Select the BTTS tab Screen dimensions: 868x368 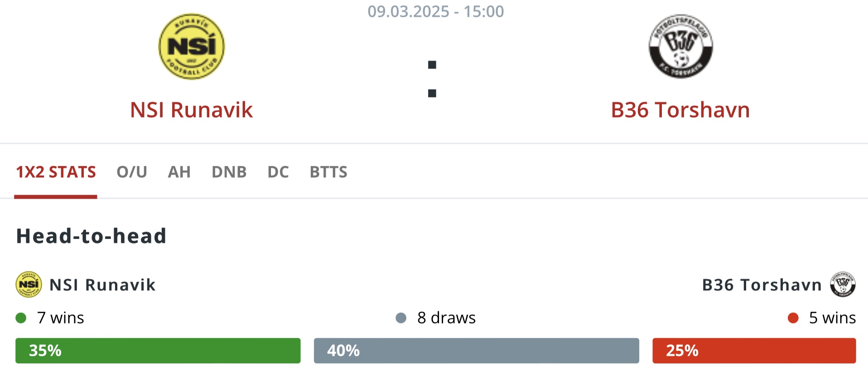coord(328,172)
